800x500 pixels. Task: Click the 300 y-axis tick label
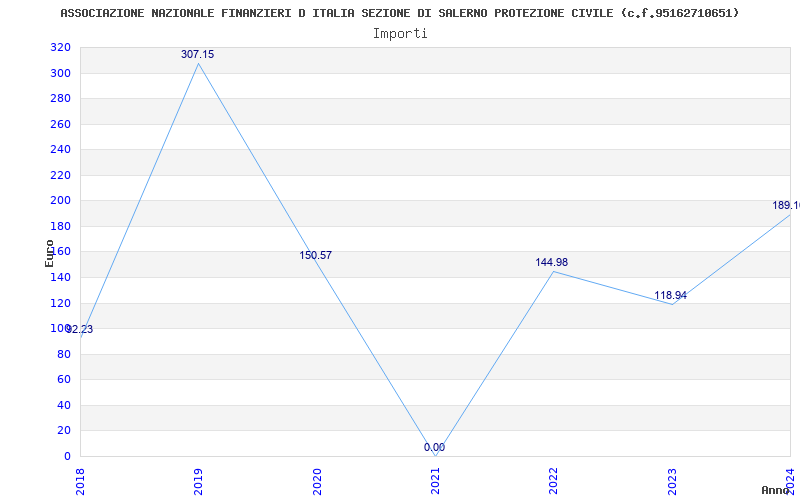tap(60, 73)
